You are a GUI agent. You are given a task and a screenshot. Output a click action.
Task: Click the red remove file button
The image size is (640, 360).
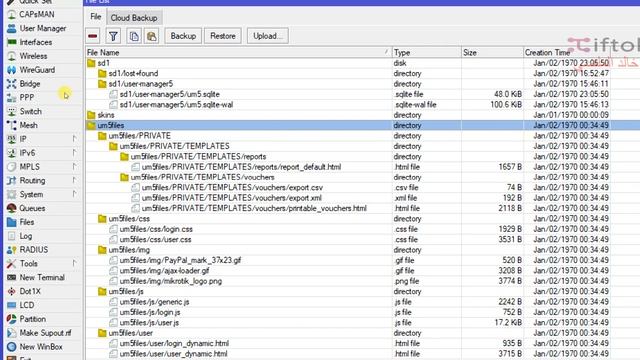[93, 36]
